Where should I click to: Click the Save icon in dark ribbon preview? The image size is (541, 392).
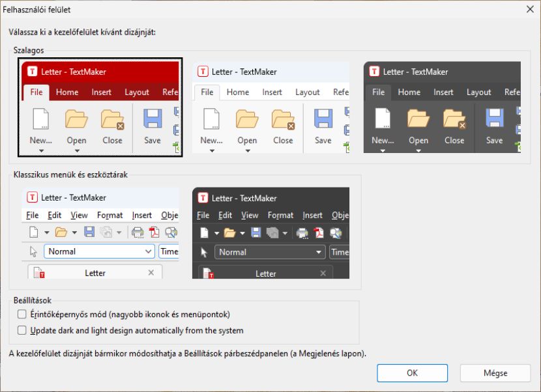495,118
